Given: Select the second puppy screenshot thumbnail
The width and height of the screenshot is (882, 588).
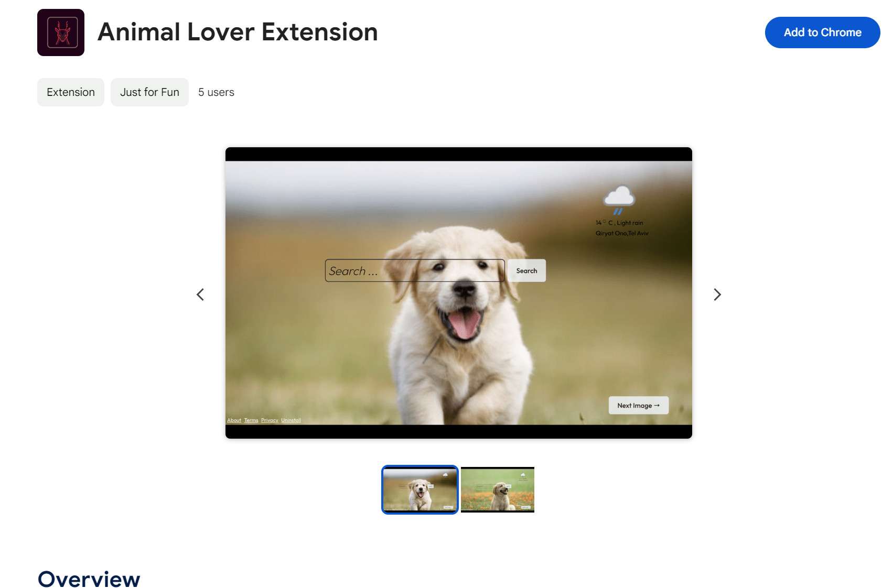Looking at the screenshot, I should [x=497, y=489].
